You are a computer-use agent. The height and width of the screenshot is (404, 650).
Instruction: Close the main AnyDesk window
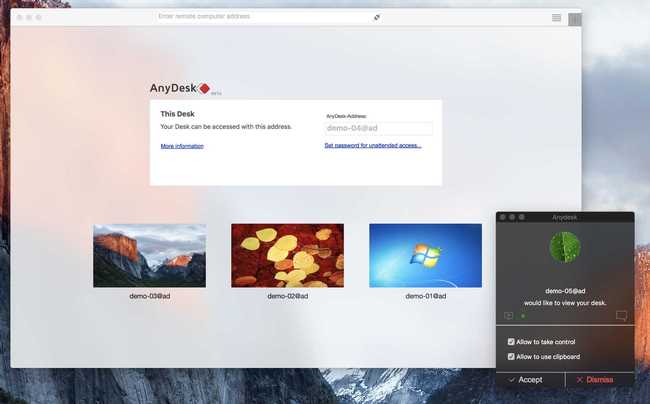point(19,17)
